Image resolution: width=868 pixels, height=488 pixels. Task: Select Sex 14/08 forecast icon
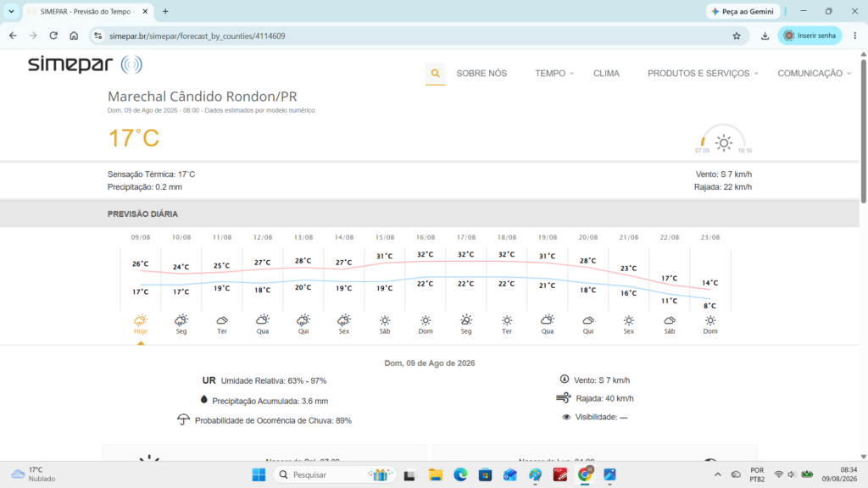pos(344,319)
